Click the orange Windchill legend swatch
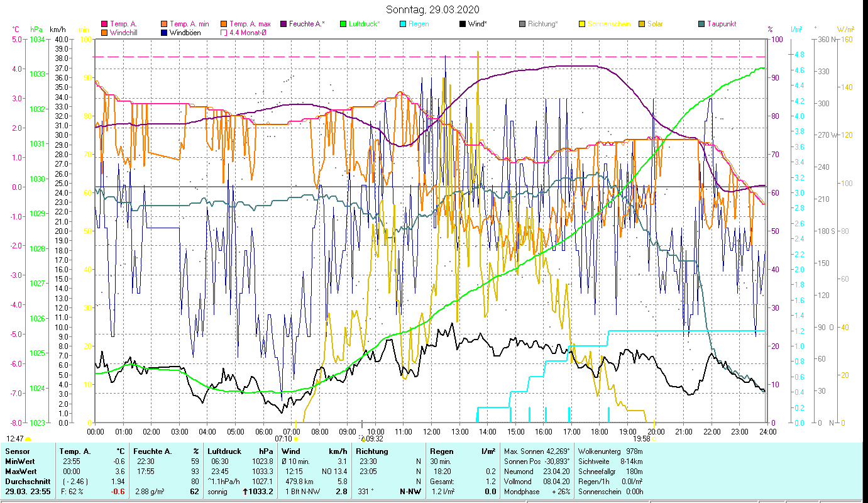Image resolution: width=868 pixels, height=503 pixels. tap(104, 32)
